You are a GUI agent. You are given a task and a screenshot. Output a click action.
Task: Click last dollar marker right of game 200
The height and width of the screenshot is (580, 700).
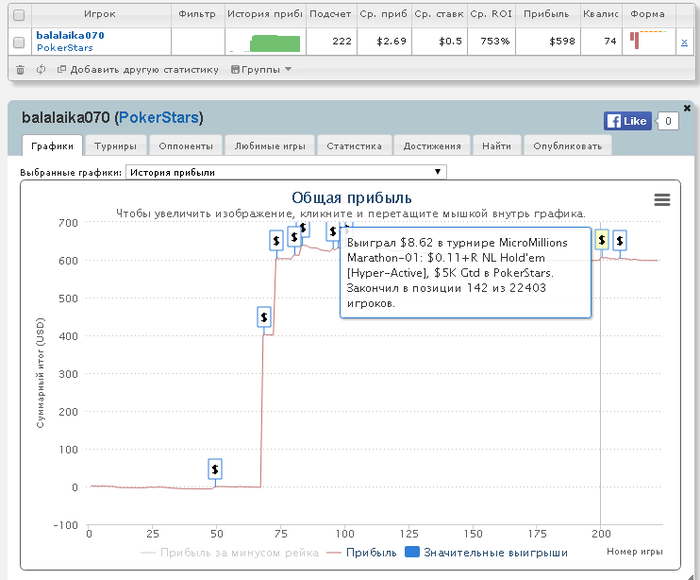pos(620,241)
